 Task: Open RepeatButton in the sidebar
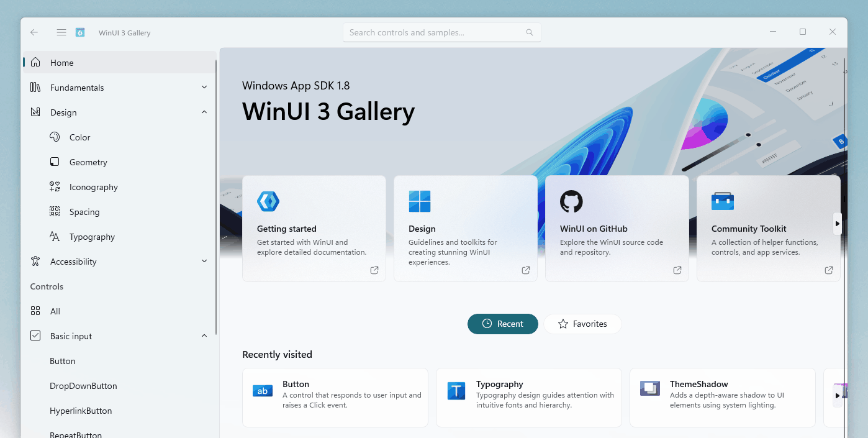(120, 432)
